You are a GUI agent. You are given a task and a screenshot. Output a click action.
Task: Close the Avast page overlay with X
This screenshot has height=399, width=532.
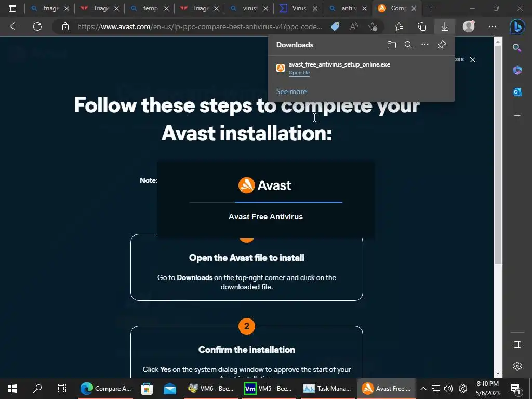(473, 60)
